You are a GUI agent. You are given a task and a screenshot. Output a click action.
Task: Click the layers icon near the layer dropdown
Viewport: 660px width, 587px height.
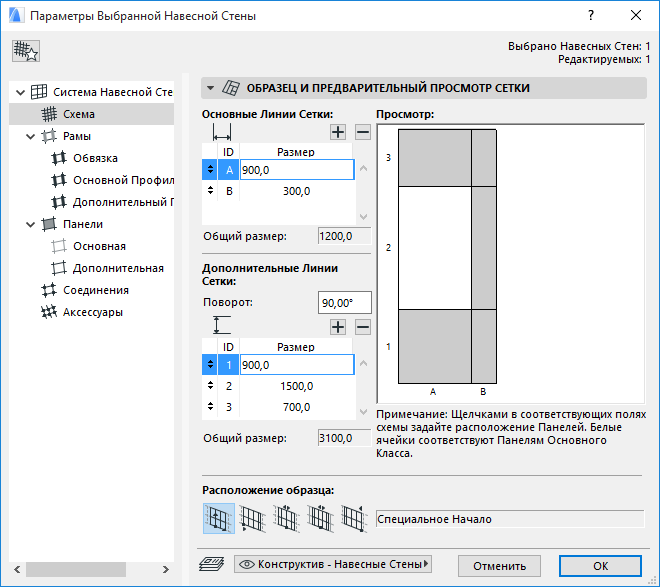point(212,564)
